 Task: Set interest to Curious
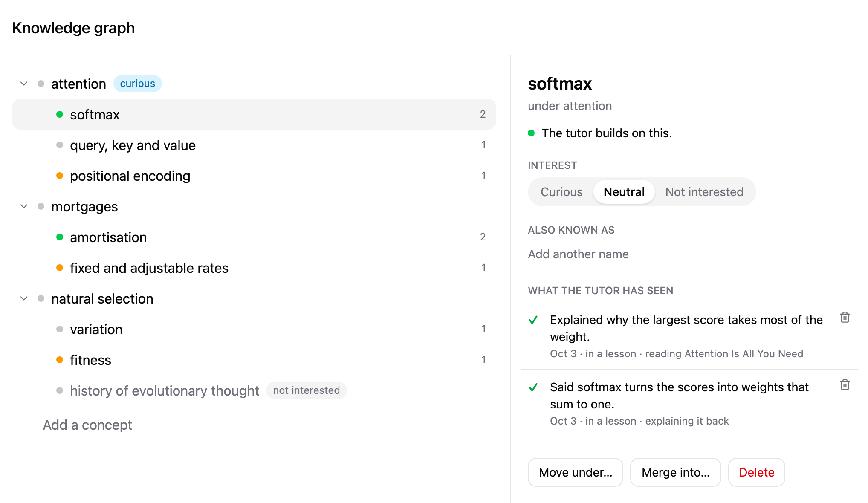[561, 192]
